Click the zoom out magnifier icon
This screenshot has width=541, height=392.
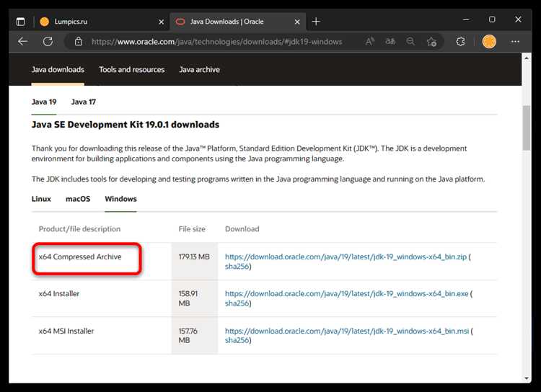[410, 42]
